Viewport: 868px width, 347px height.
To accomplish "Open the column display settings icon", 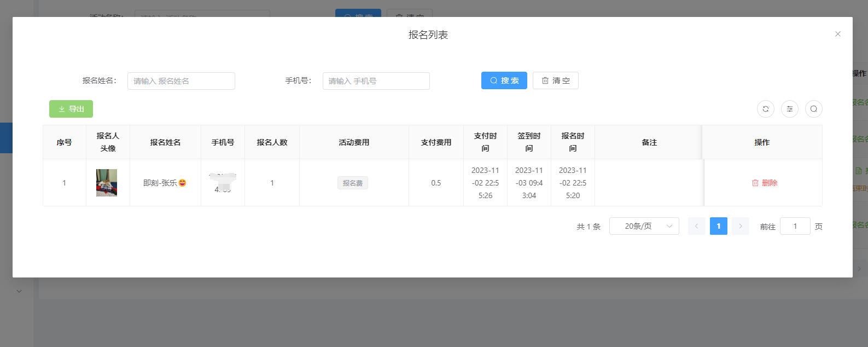I will (789, 109).
